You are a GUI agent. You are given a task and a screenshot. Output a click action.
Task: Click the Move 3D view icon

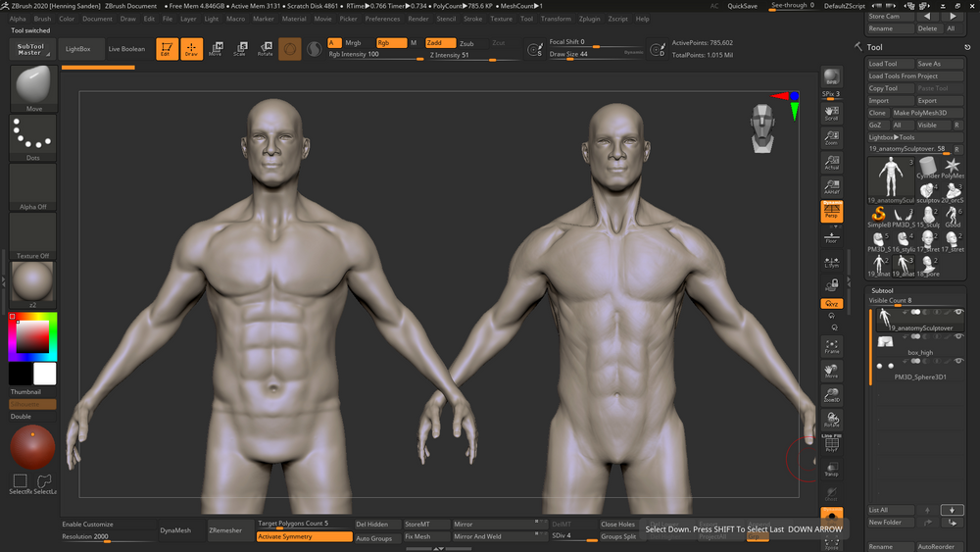tap(831, 372)
